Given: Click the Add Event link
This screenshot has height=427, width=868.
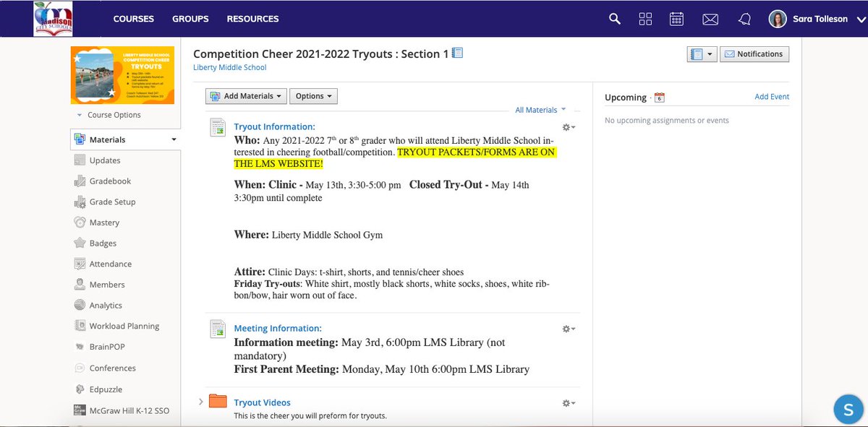Looking at the screenshot, I should [x=772, y=96].
